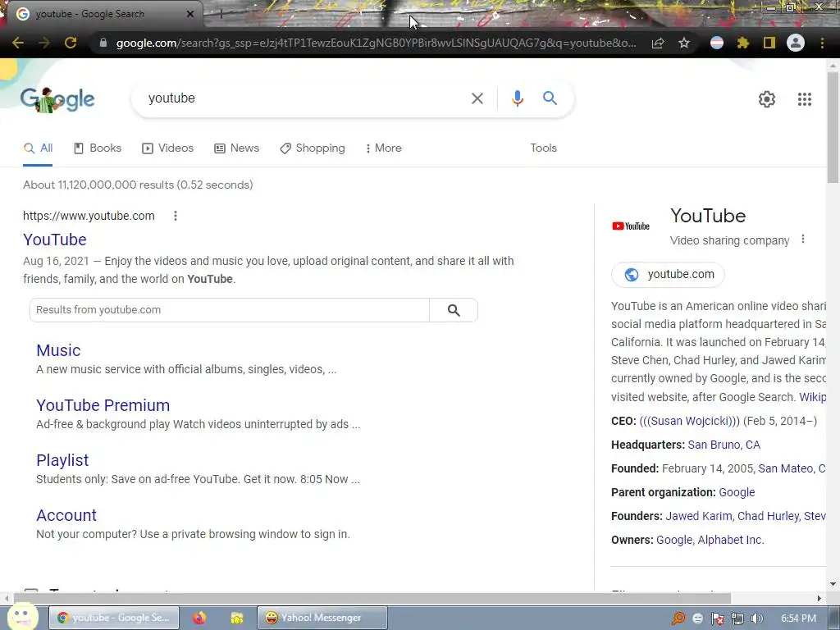Screen dimensions: 840x630
Task: Open the three-dot menu beside www.youtube.com
Action: point(176,216)
